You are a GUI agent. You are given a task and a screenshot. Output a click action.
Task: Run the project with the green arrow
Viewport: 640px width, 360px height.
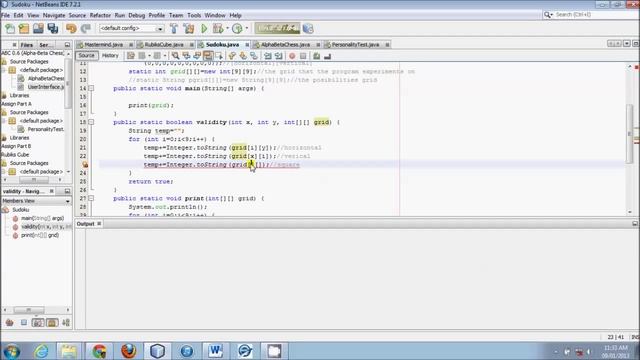tap(204, 28)
